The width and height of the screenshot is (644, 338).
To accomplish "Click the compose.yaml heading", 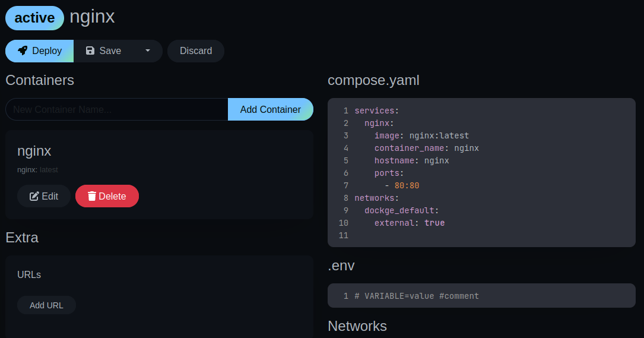I will coord(373,80).
